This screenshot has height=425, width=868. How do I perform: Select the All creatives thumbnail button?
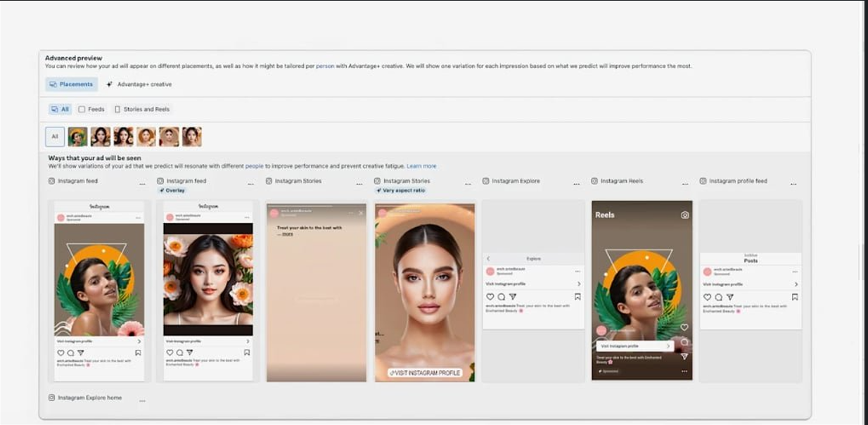(55, 137)
